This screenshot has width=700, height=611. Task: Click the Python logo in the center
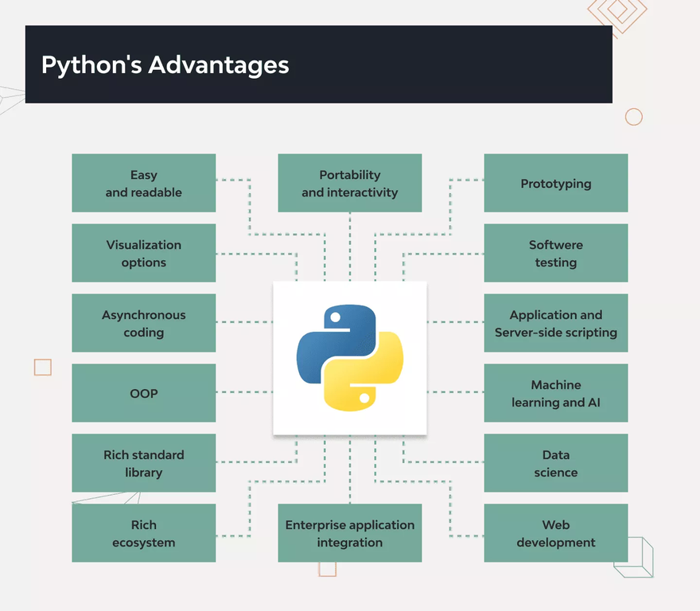350,358
